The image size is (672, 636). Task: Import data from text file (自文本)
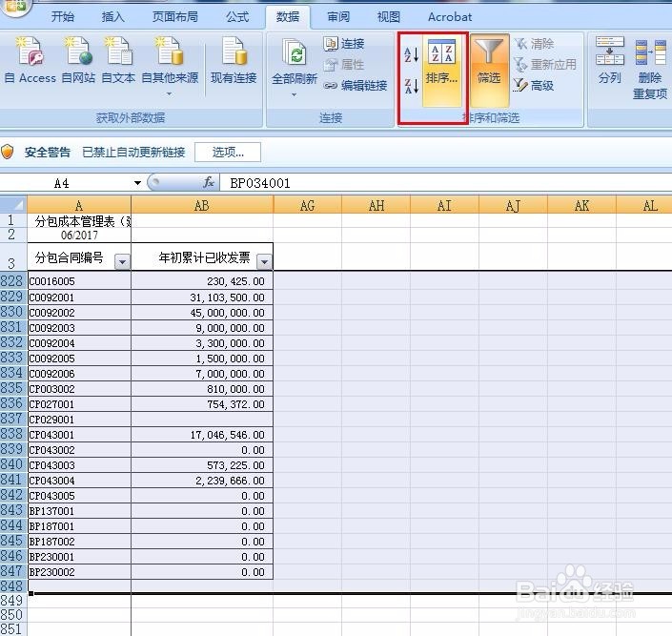pyautogui.click(x=118, y=61)
